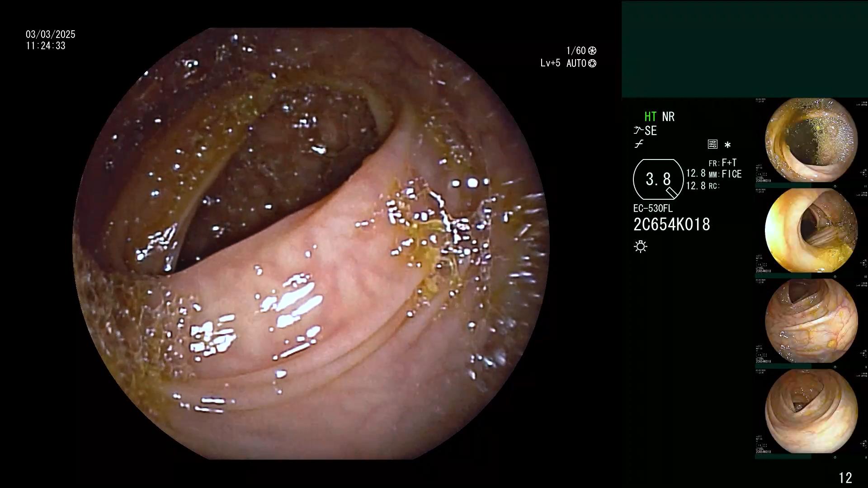This screenshot has width=868, height=488.
Task: Click the curve icon below SE
Action: click(639, 145)
